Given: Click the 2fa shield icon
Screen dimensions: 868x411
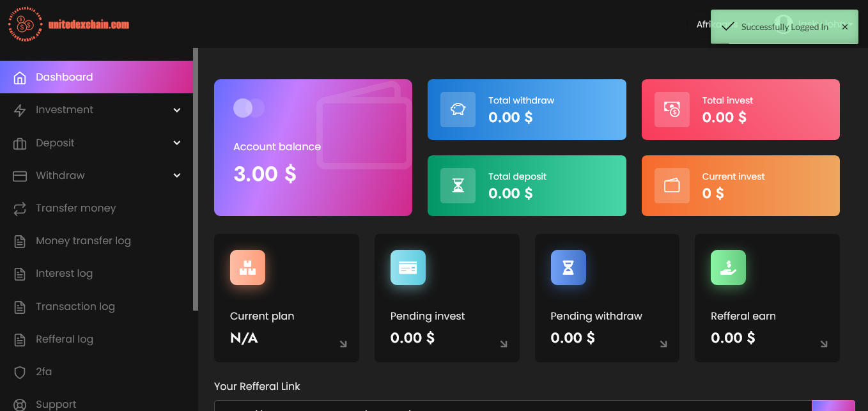Looking at the screenshot, I should (x=20, y=372).
